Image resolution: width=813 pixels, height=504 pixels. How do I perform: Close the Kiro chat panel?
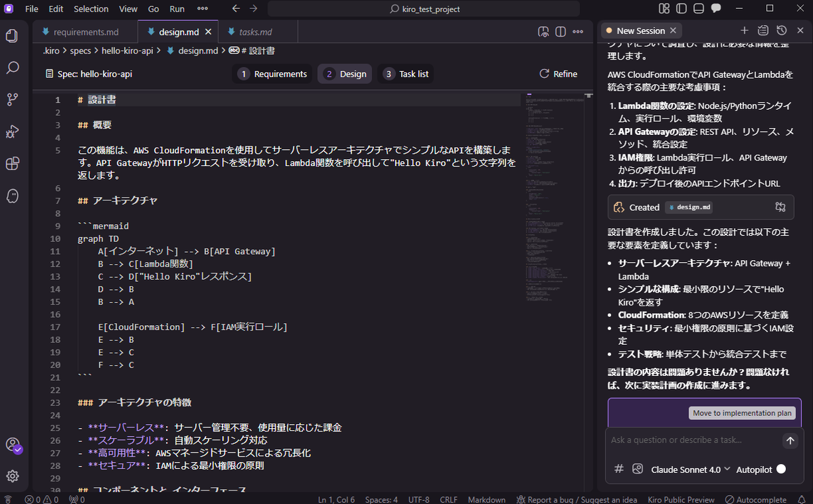(799, 30)
